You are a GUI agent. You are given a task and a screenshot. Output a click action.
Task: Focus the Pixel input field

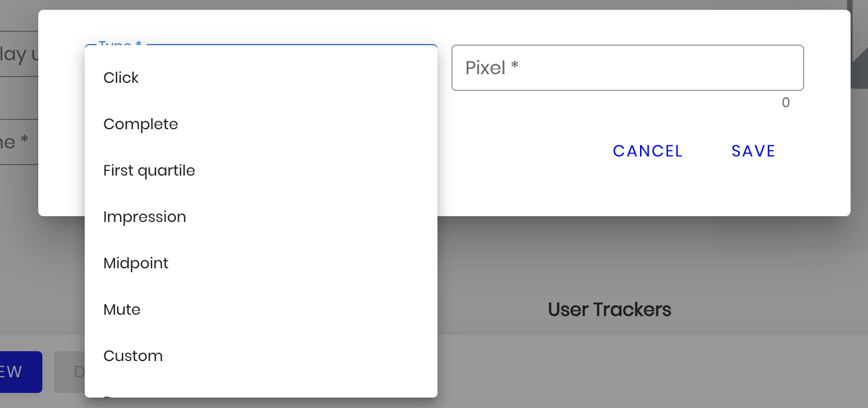627,68
